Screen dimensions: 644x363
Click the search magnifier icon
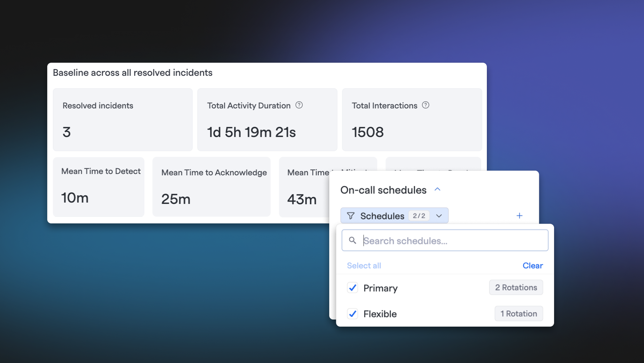point(353,240)
